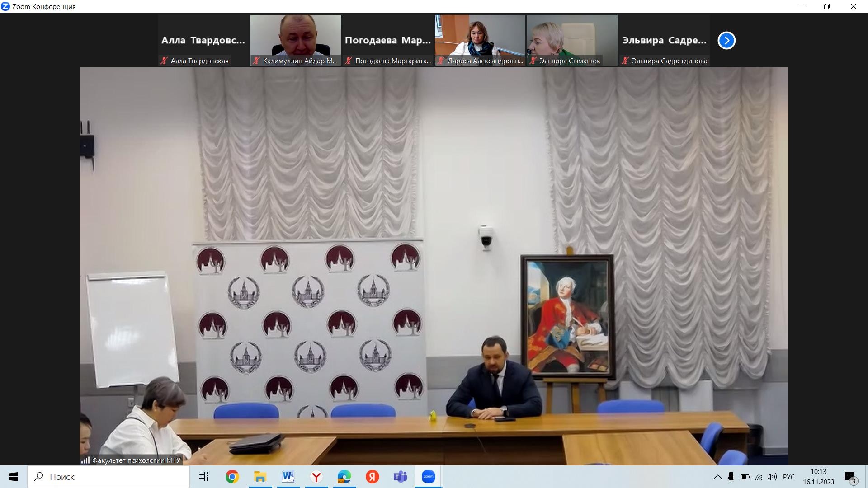Open Microsoft Edge from the taskbar

point(344,477)
